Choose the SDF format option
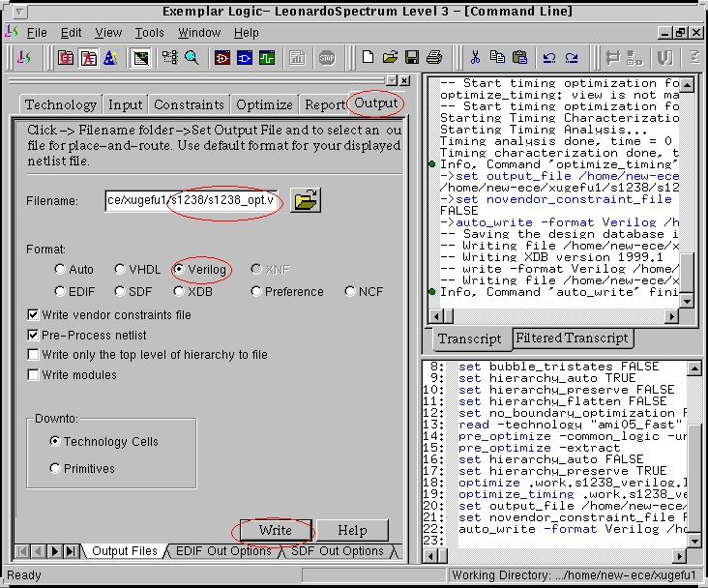The height and width of the screenshot is (588, 708). 119,291
